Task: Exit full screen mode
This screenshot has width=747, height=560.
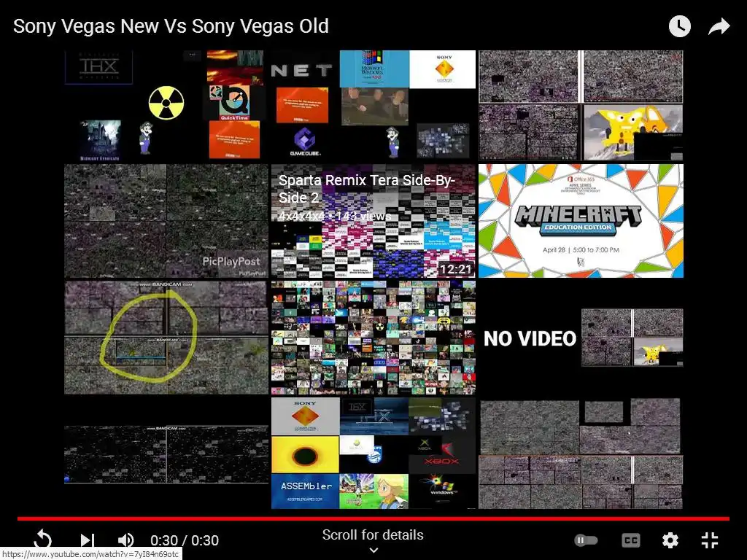Action: (x=710, y=540)
